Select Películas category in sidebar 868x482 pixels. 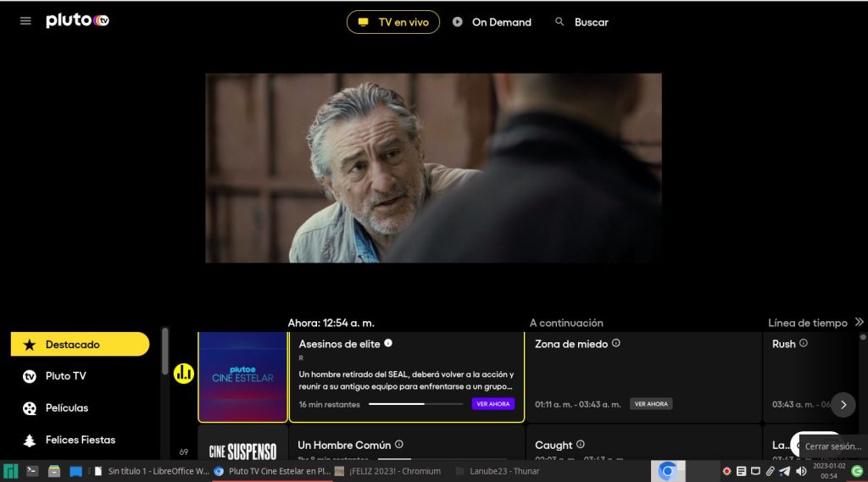pyautogui.click(x=66, y=408)
